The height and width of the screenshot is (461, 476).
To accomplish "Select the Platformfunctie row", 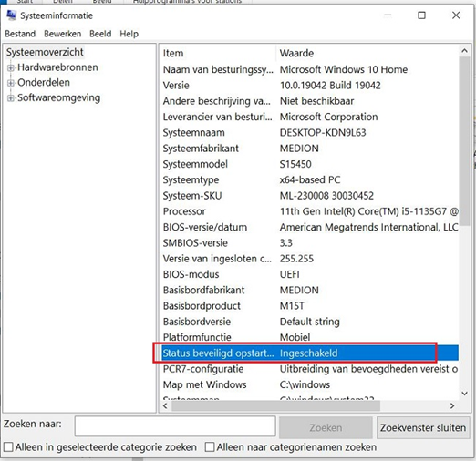I will tap(309, 337).
